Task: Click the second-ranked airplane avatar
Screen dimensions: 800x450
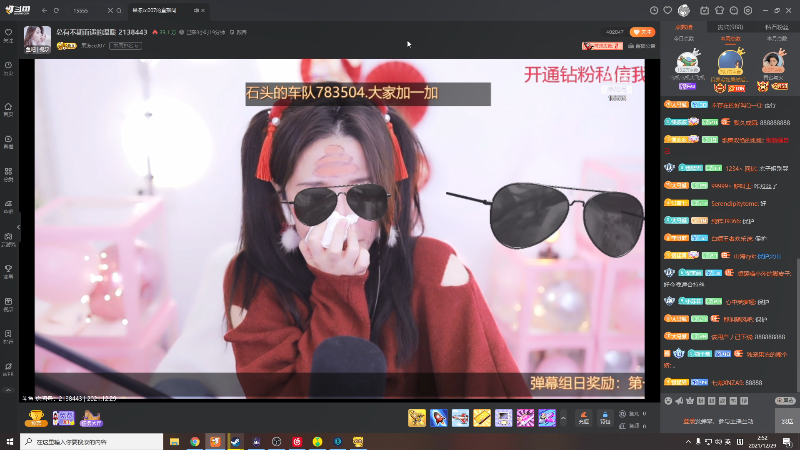Action: click(687, 62)
